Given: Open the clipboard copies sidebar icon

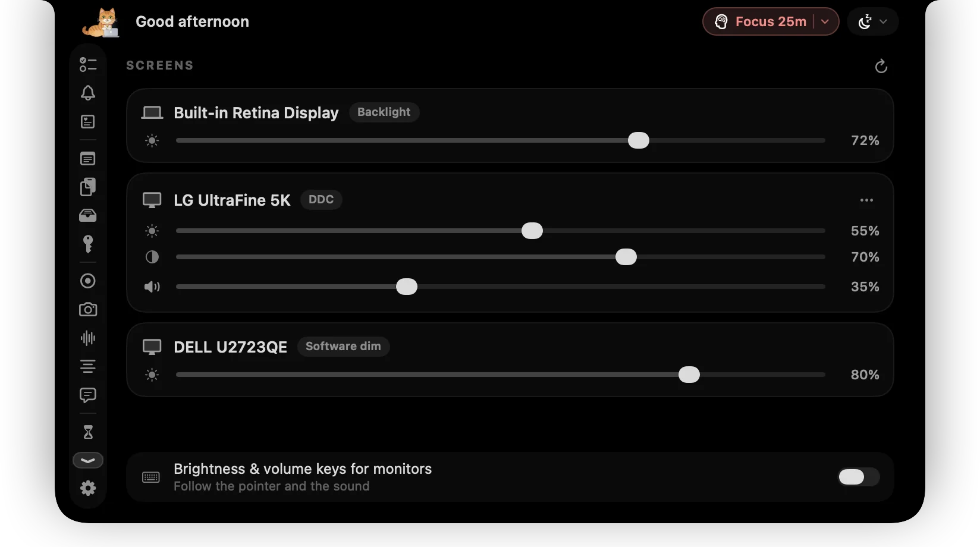Looking at the screenshot, I should click(88, 187).
